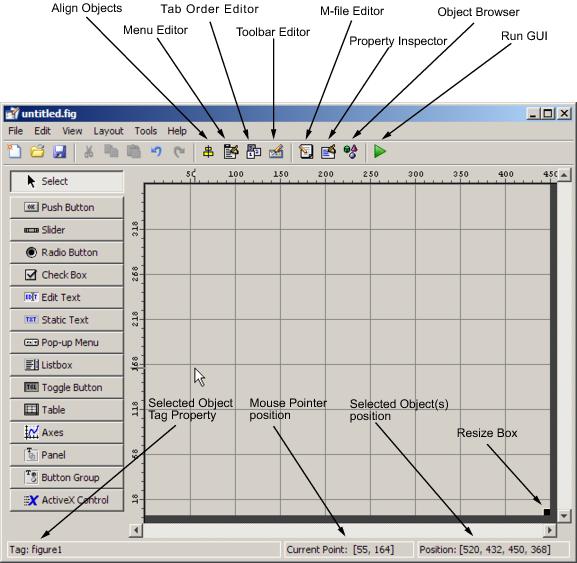Pick the Button Group component
Image resolution: width=577 pixels, height=563 pixels.
[67, 478]
